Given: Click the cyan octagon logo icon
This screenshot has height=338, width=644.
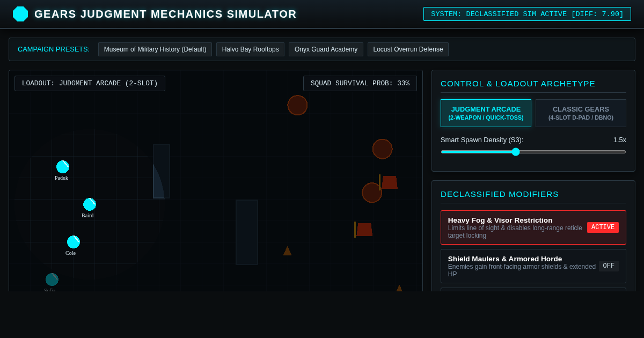Looking at the screenshot, I should tap(20, 14).
